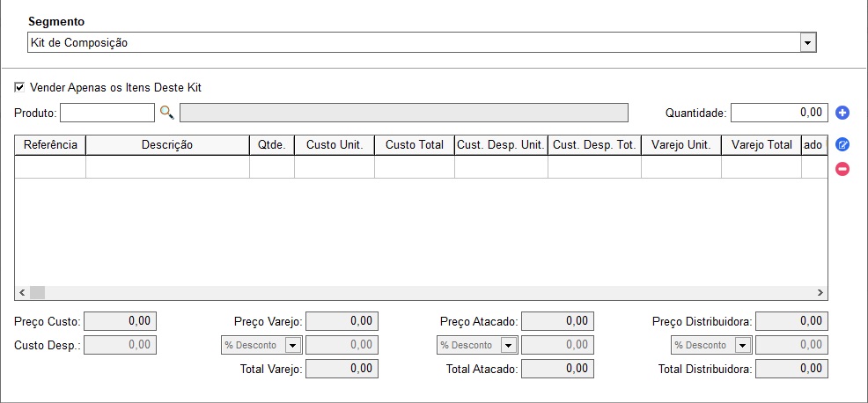Screen dimensions: 868x403
Task: Click the Varejo Total column header
Action: pyautogui.click(x=761, y=145)
